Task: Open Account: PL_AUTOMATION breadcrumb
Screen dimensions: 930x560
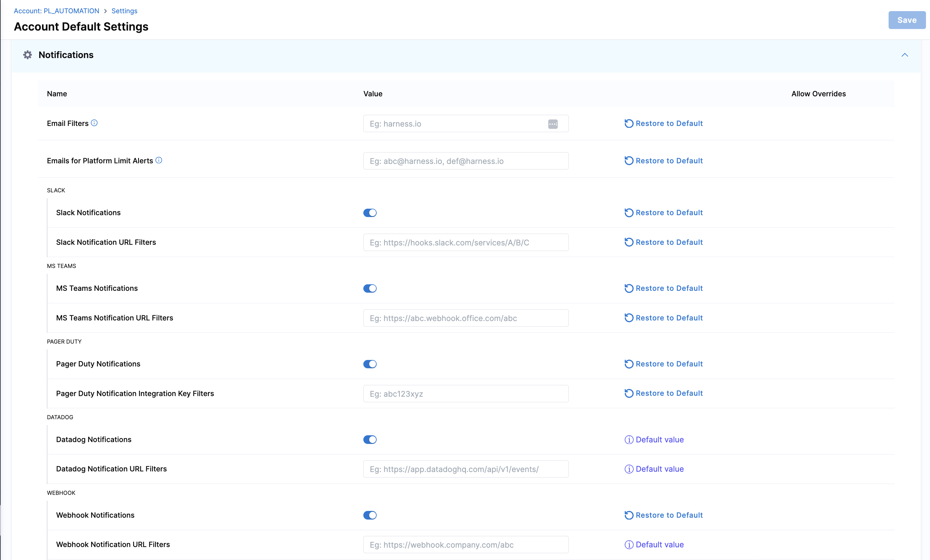Action: point(57,11)
